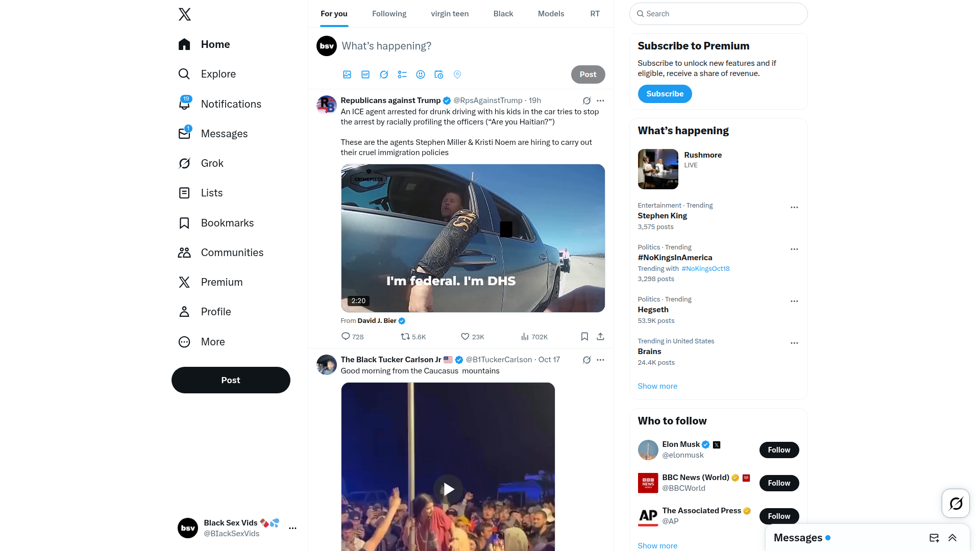Click the #NoKingsOct18 hashtag link

click(705, 269)
